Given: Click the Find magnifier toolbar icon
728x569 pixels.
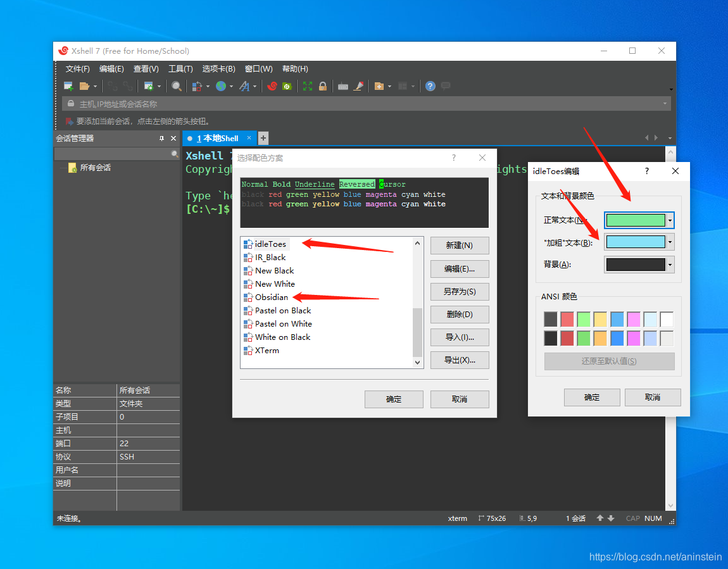Looking at the screenshot, I should (x=177, y=86).
